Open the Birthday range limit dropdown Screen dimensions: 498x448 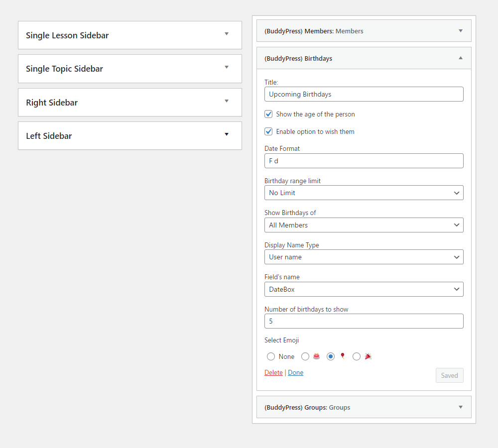point(364,193)
